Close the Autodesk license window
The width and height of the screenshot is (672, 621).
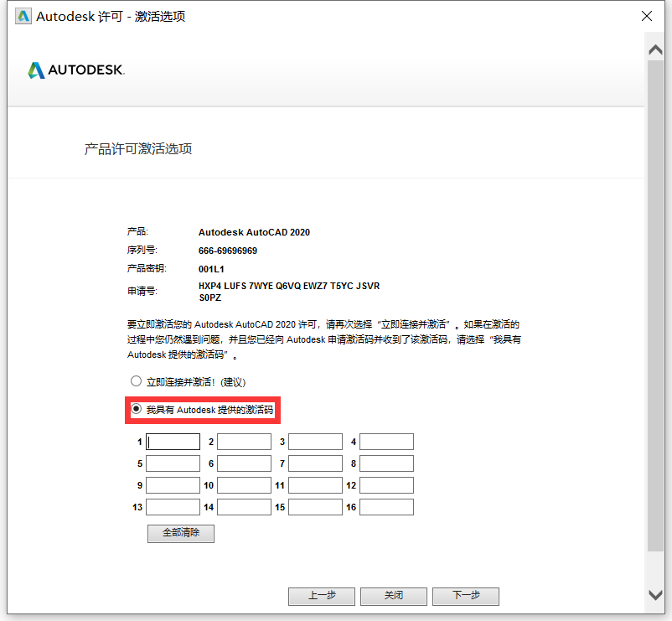click(x=647, y=16)
